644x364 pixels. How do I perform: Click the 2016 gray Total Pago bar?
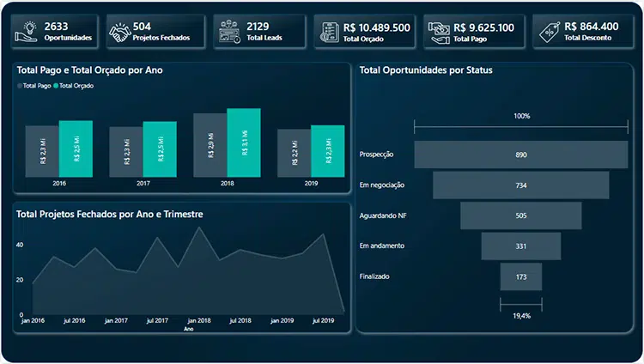click(x=41, y=152)
